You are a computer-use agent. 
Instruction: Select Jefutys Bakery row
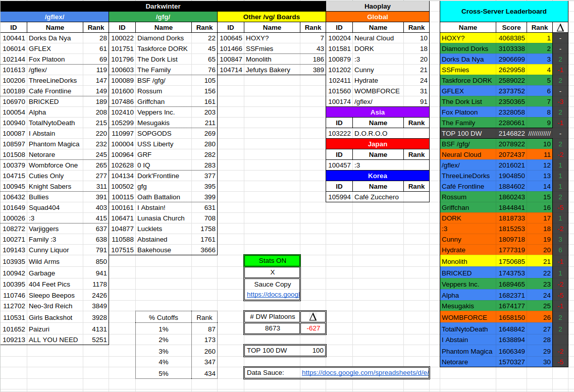pos(271,70)
